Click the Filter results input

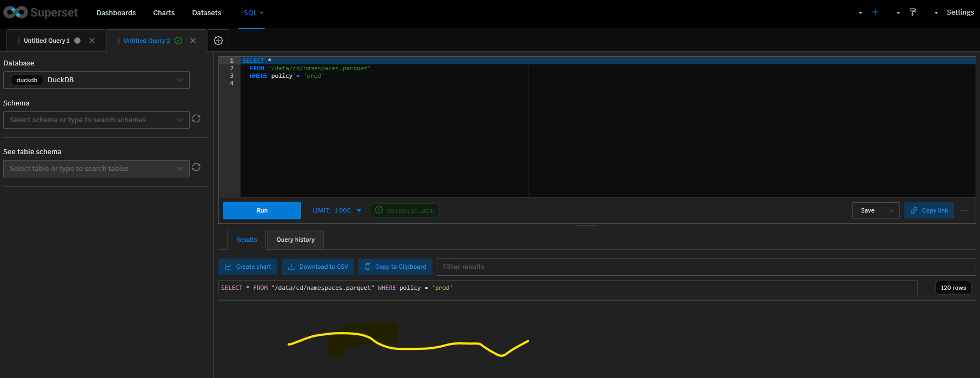pos(706,267)
